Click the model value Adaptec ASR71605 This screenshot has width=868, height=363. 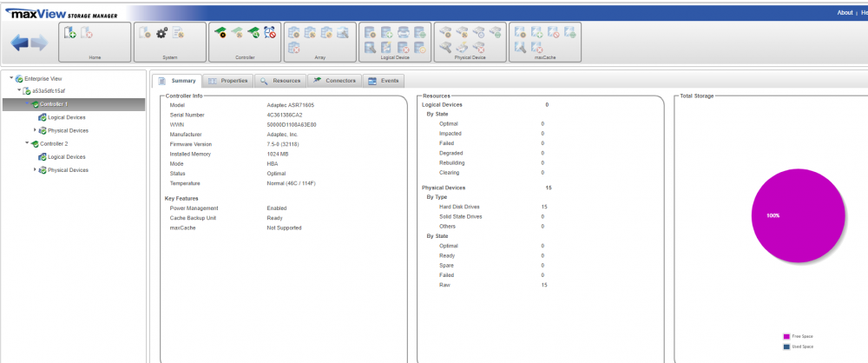[x=291, y=105]
